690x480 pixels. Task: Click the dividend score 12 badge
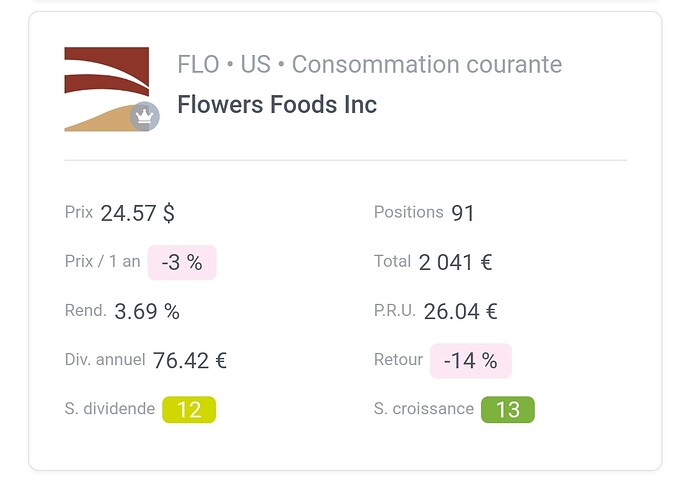click(189, 410)
